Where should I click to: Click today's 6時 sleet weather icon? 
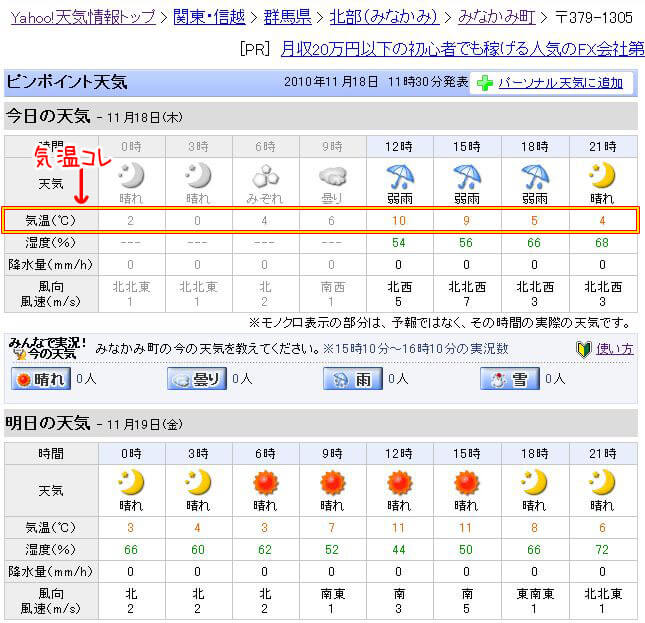(x=265, y=177)
